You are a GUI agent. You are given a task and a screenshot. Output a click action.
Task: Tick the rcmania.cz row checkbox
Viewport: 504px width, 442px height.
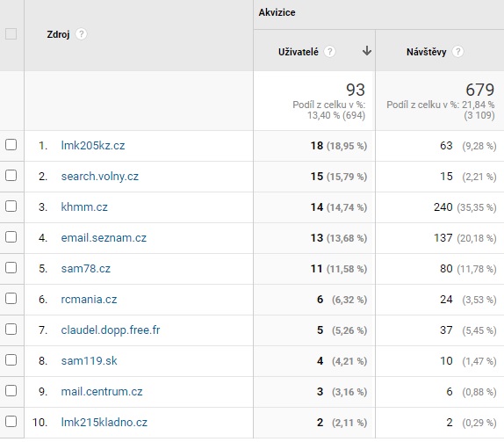[11, 299]
